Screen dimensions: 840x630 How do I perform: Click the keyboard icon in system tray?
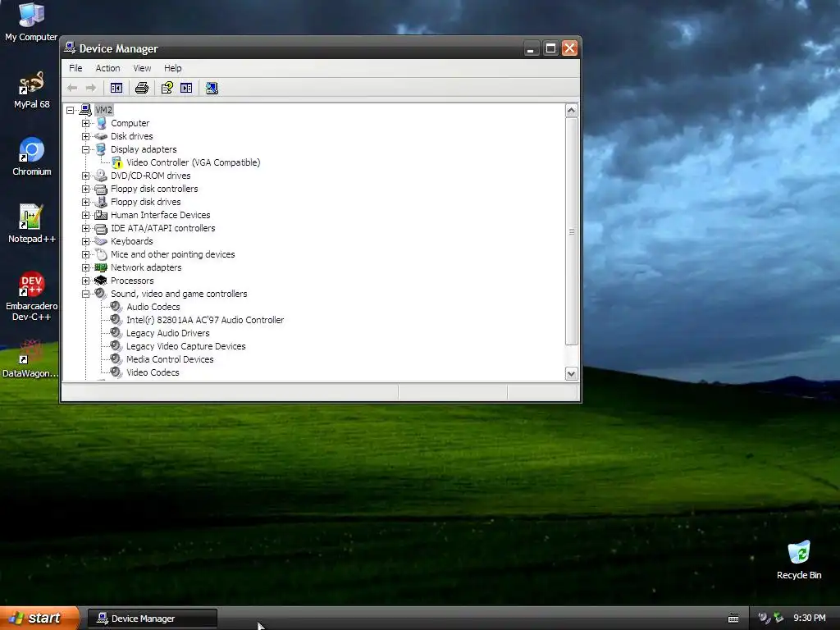pyautogui.click(x=733, y=619)
